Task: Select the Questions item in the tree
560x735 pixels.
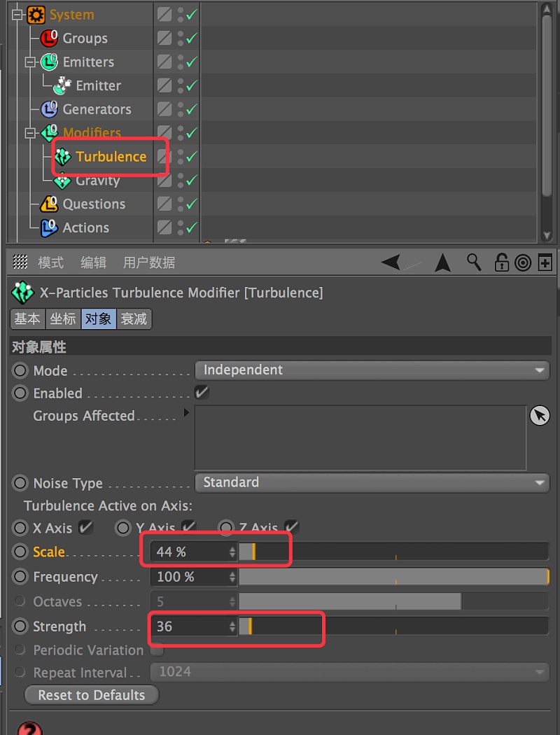Action: 94,204
